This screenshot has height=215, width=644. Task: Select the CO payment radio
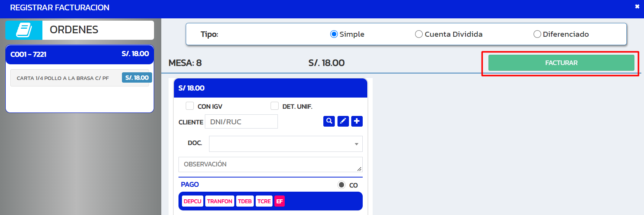click(342, 185)
